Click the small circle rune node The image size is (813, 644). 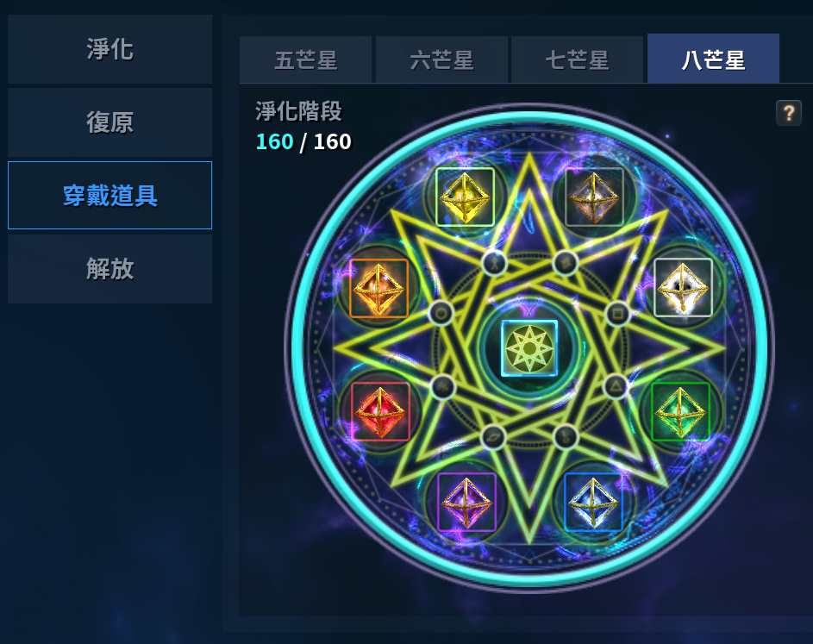point(441,313)
